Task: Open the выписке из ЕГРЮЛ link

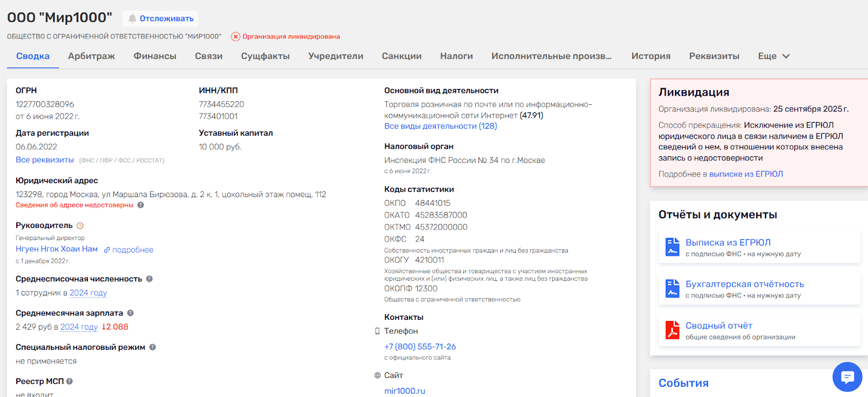Action: [746, 174]
